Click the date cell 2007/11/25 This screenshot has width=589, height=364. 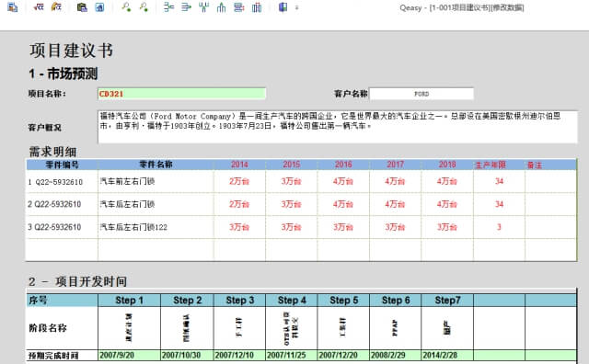[292, 355]
